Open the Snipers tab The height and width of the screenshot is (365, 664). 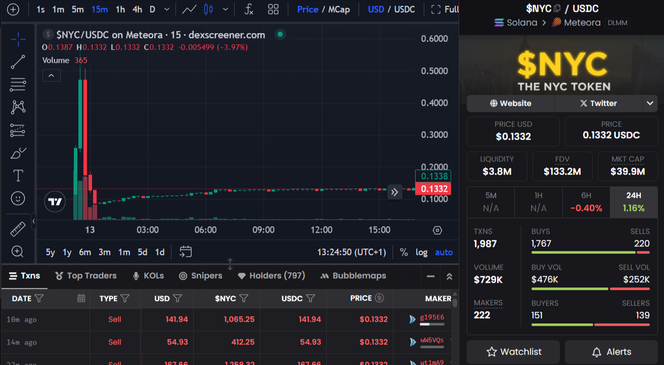coord(201,276)
